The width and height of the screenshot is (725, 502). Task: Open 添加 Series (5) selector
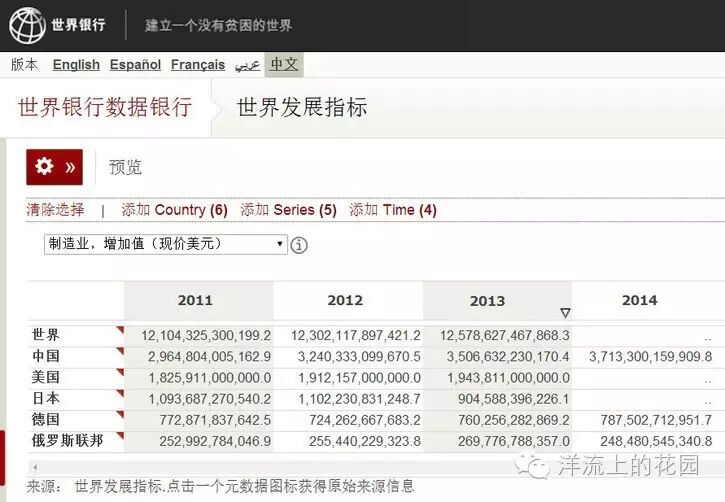pyautogui.click(x=289, y=210)
